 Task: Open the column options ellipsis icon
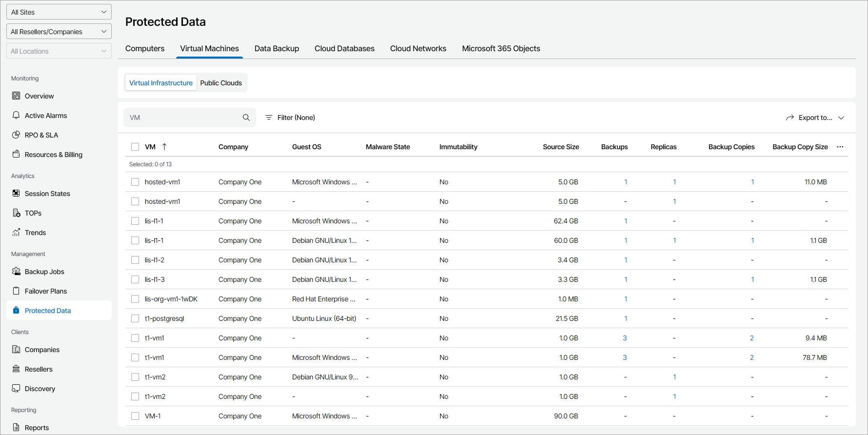840,147
